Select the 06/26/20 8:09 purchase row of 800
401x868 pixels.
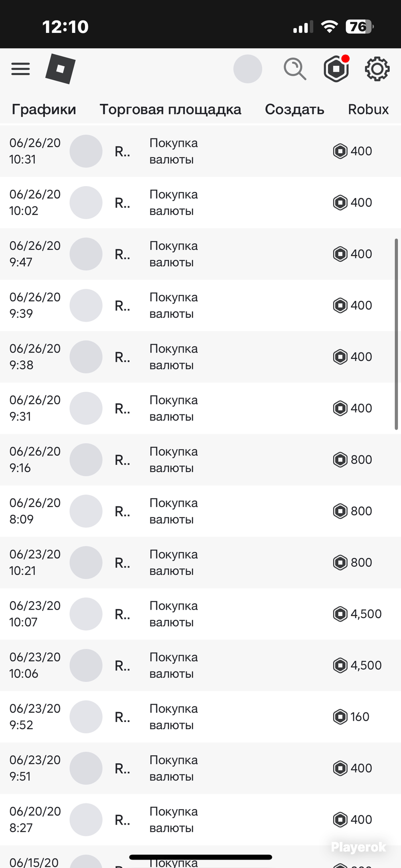click(x=200, y=511)
